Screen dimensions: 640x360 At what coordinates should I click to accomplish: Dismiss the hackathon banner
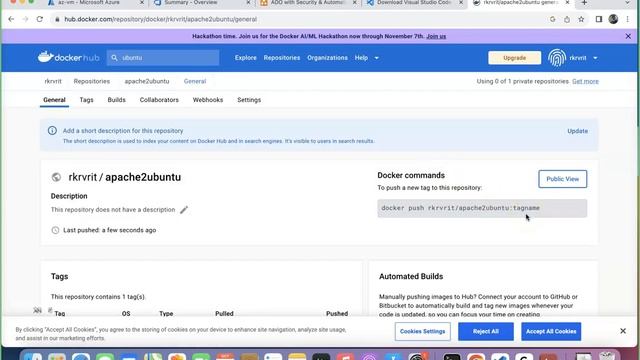pyautogui.click(x=628, y=36)
